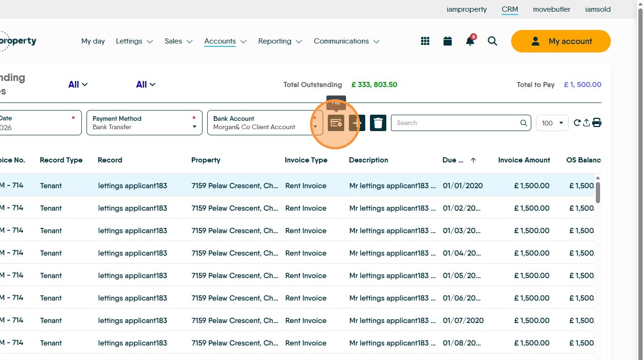Click into the invoice Search field
Image resolution: width=644 pixels, height=360 pixels.
click(x=456, y=123)
